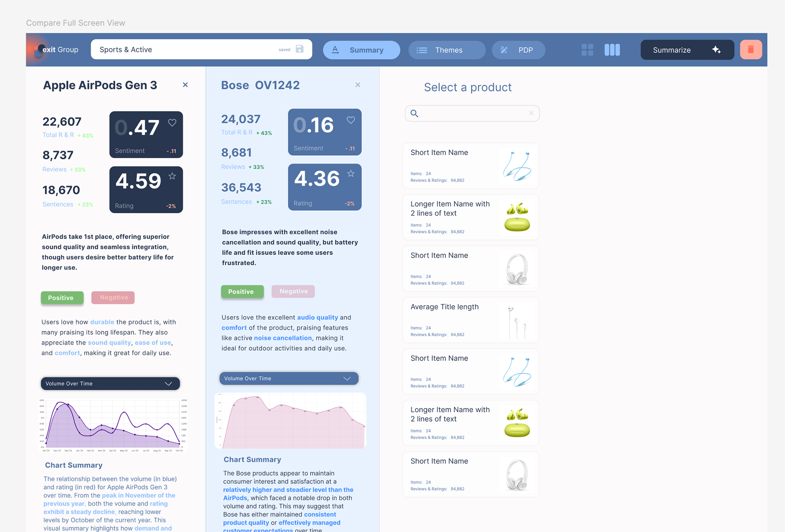This screenshot has height=532, width=785.
Task: Click the Summary tab icon
Action: 335,50
